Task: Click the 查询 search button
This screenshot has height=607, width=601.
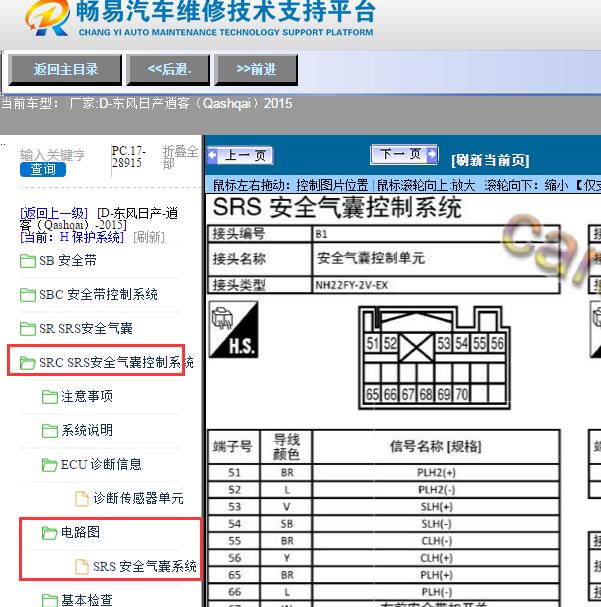Action: coord(43,169)
